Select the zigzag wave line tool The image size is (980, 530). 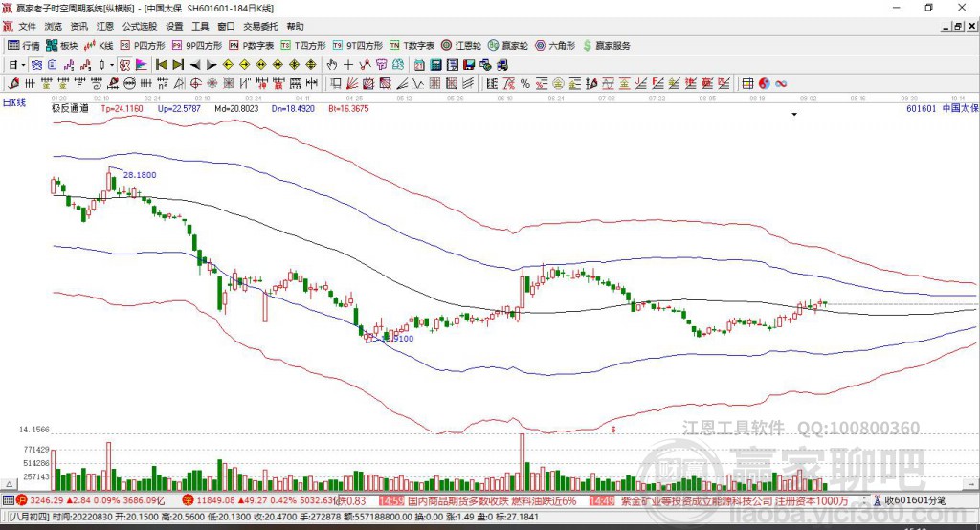pyautogui.click(x=418, y=84)
